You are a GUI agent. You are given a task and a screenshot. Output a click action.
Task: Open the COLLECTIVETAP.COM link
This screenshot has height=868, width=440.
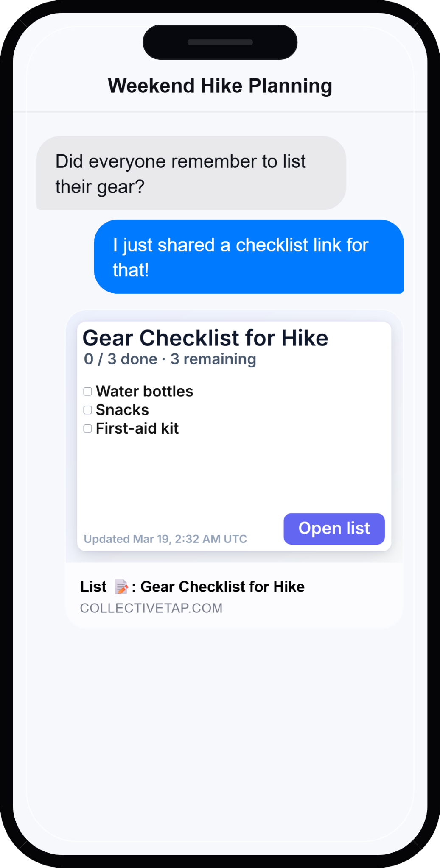[x=151, y=608]
